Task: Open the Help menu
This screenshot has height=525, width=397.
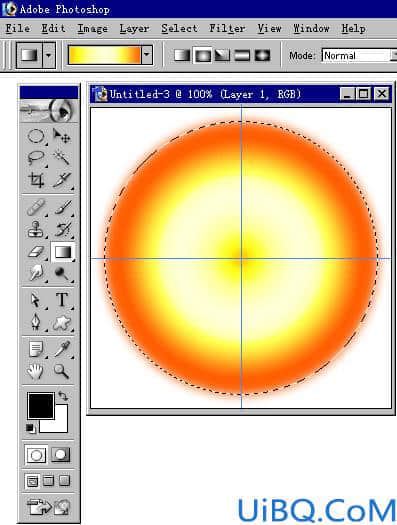Action: coord(353,28)
